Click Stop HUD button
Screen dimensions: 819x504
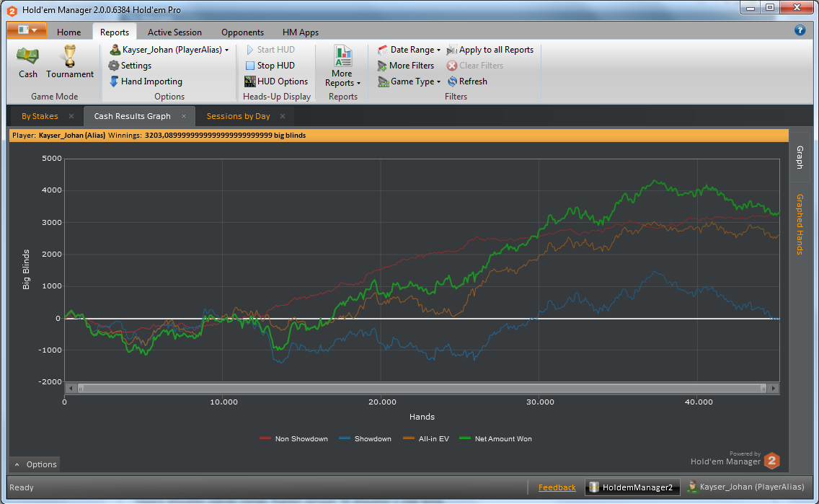tap(270, 66)
